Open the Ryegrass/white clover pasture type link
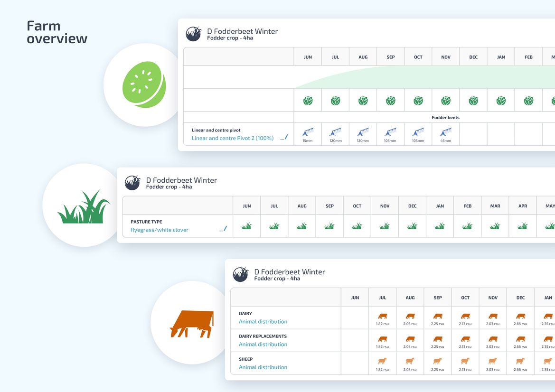This screenshot has width=555, height=392. (160, 230)
